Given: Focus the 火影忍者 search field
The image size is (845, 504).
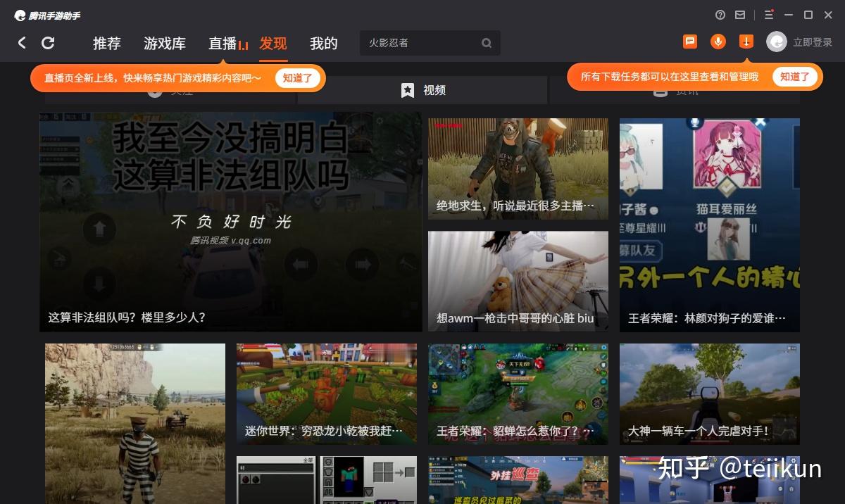Looking at the screenshot, I should tap(430, 43).
